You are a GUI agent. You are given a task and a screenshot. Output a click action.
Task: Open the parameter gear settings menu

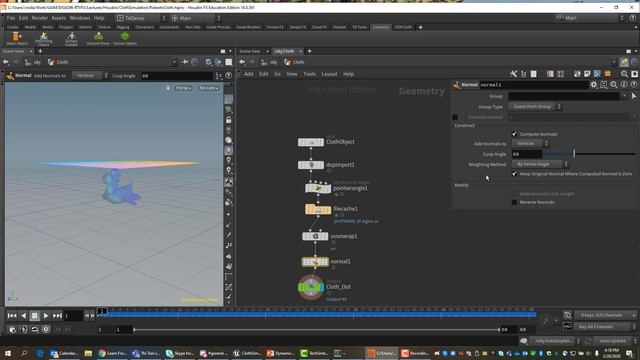593,84
